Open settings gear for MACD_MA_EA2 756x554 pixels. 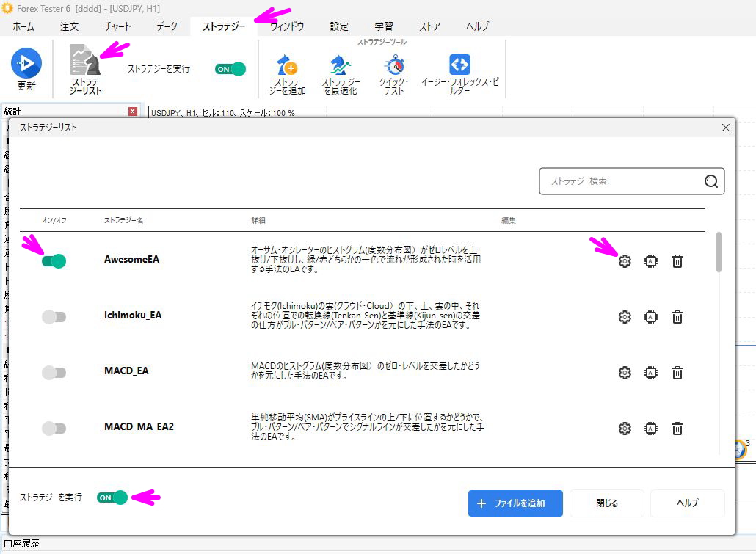click(x=624, y=429)
